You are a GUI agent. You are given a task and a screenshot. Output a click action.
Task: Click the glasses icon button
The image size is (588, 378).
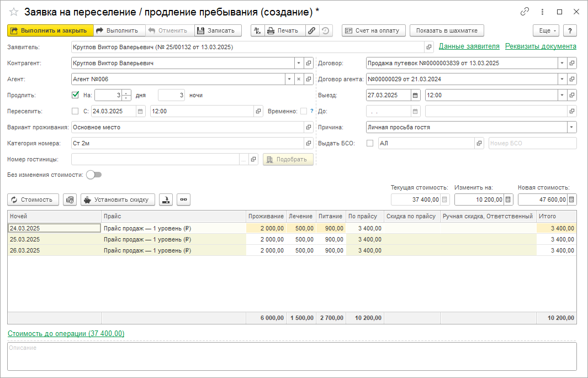point(183,200)
